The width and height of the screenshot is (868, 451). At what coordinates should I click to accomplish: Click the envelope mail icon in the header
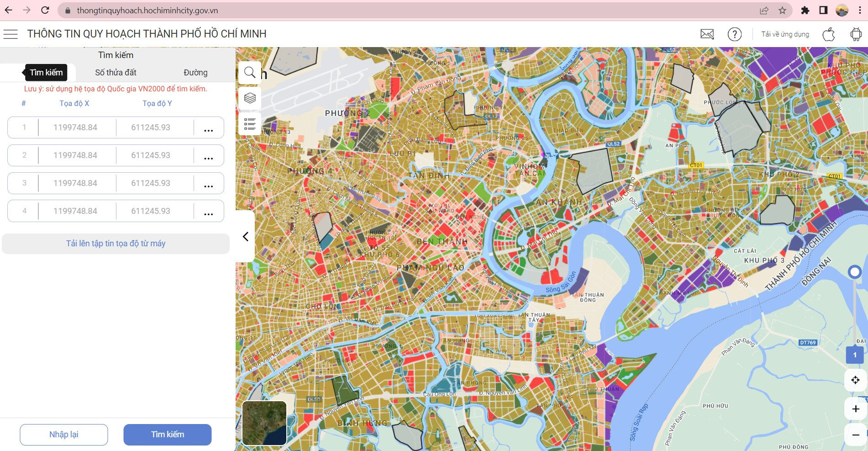click(x=707, y=34)
